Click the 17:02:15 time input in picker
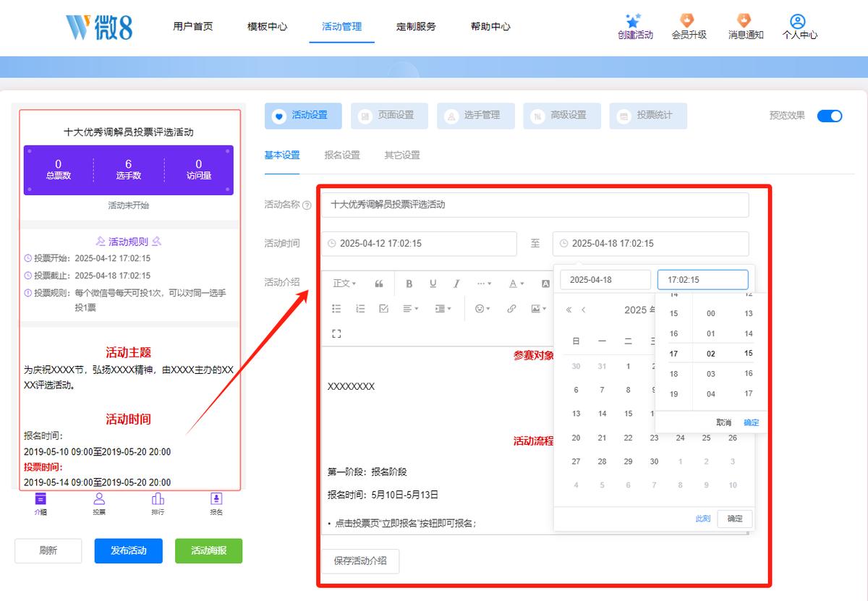The width and height of the screenshot is (868, 601). click(x=703, y=280)
